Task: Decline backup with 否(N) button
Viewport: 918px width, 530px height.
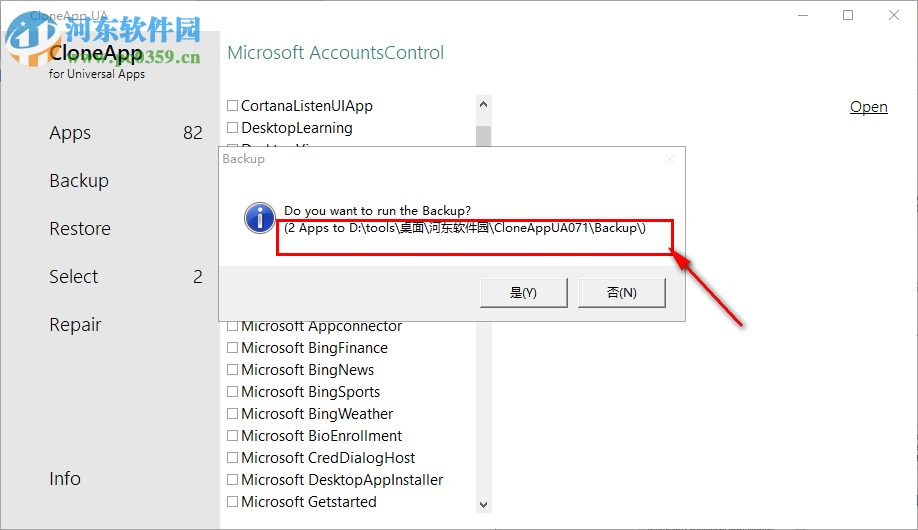Action: [621, 292]
